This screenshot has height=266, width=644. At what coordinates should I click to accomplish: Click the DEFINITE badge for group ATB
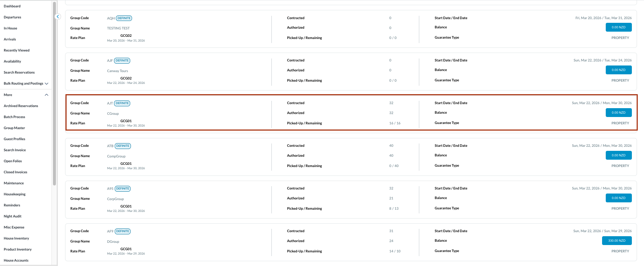[123, 146]
